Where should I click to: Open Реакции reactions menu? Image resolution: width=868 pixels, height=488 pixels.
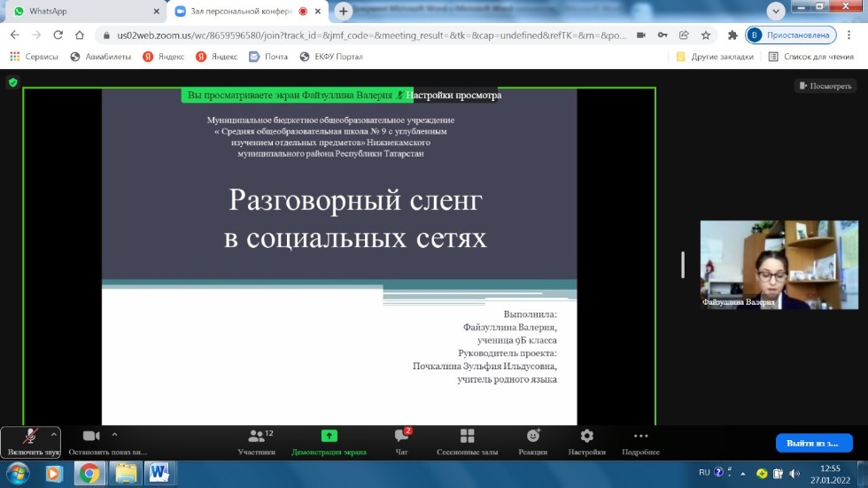[x=532, y=442]
